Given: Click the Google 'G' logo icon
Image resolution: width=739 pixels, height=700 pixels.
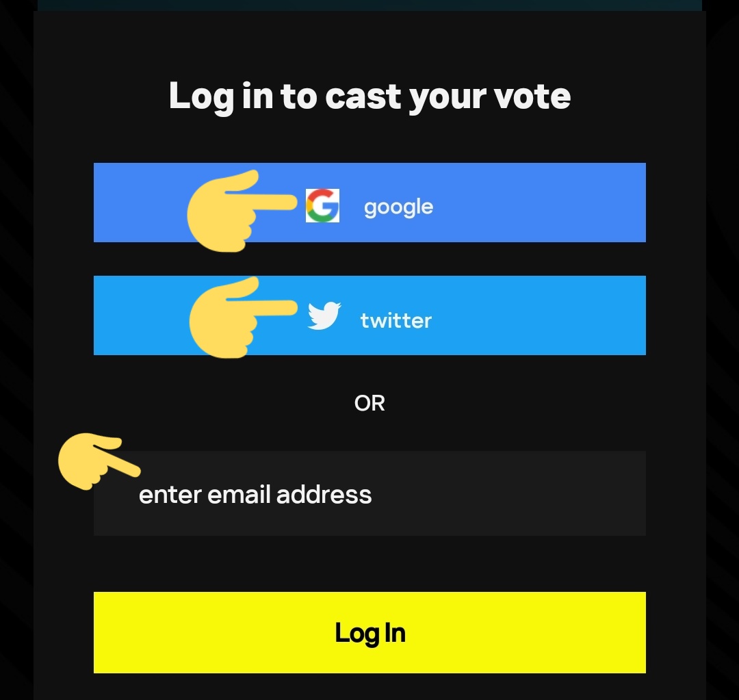Looking at the screenshot, I should (x=322, y=205).
